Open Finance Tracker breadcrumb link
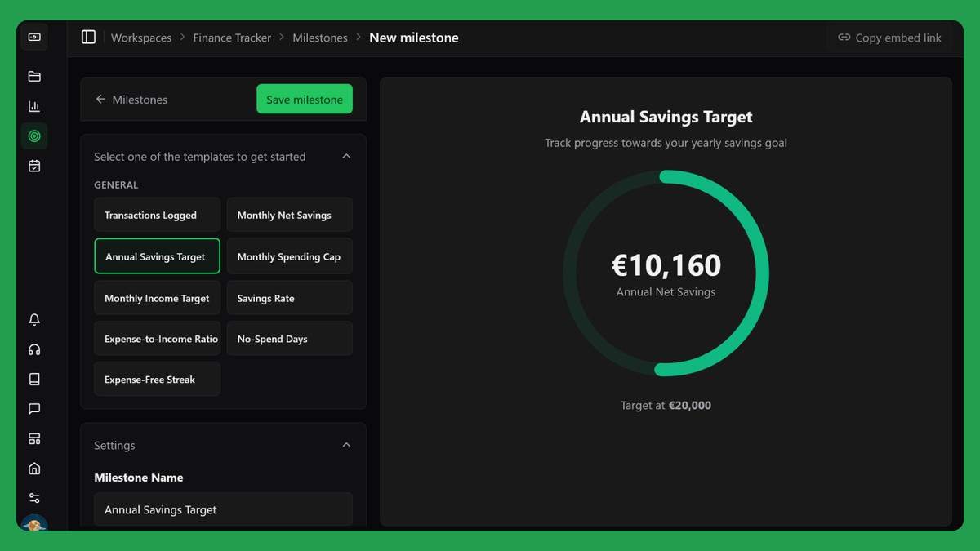The image size is (980, 551). click(x=232, y=38)
